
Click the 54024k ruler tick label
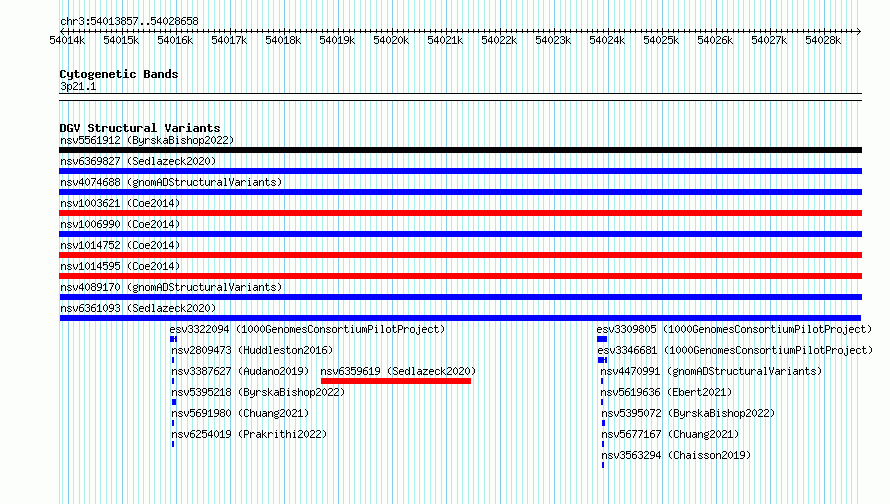point(607,41)
